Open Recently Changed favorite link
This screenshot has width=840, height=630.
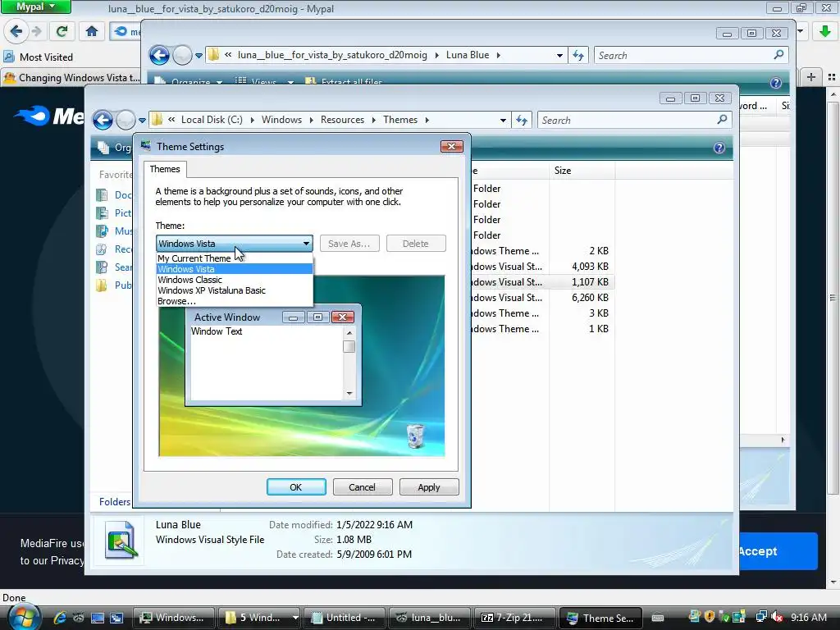[x=114, y=249]
